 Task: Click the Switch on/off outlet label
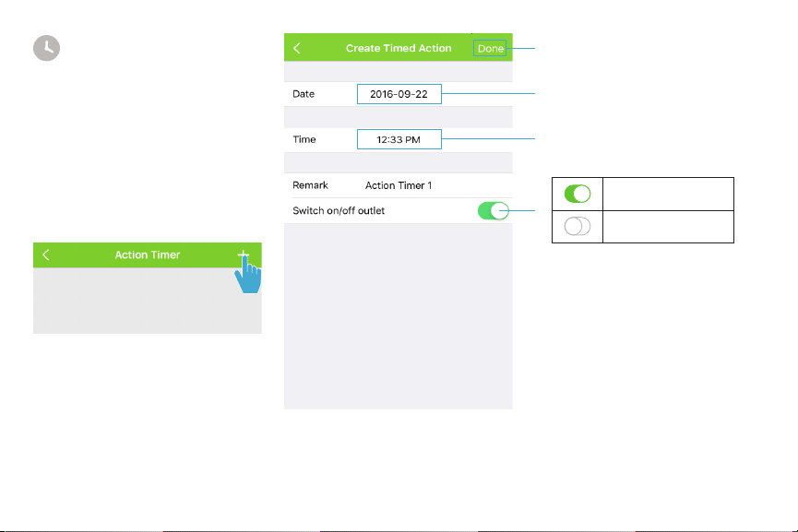339,210
